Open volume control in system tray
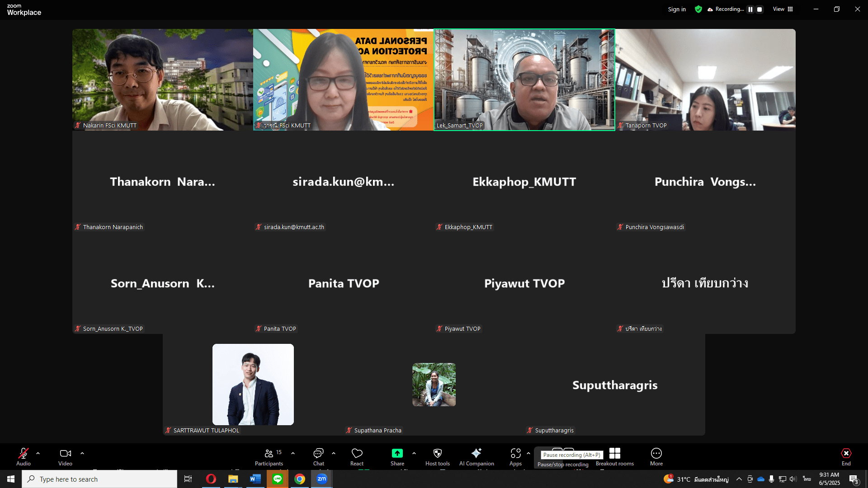This screenshot has width=868, height=488. click(793, 479)
